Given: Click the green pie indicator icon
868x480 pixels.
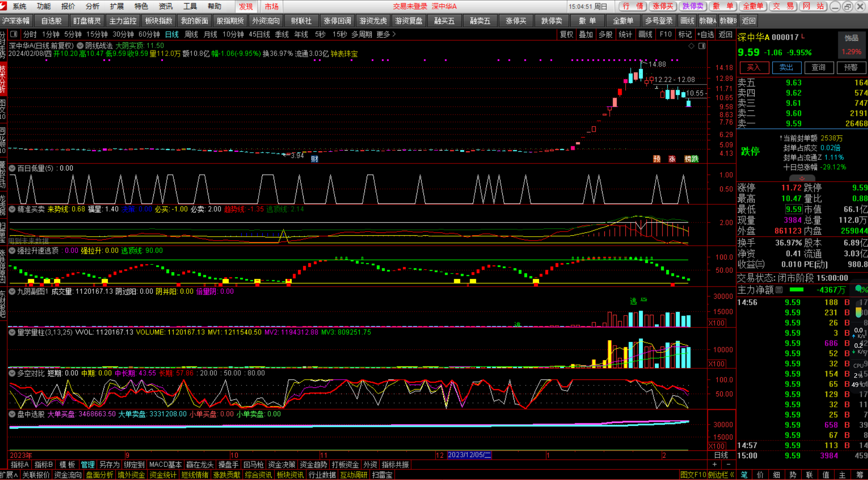Looking at the screenshot, I should coord(859,289).
